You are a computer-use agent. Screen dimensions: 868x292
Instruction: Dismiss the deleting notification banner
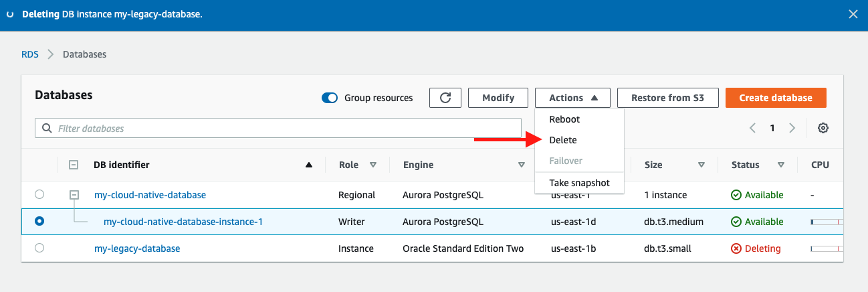tap(853, 14)
